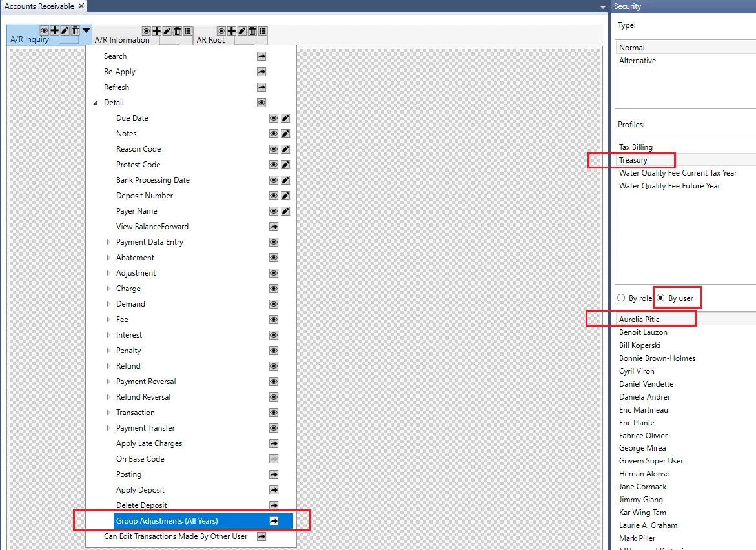756x550 pixels.
Task: Select the By role radio button
Action: 621,298
